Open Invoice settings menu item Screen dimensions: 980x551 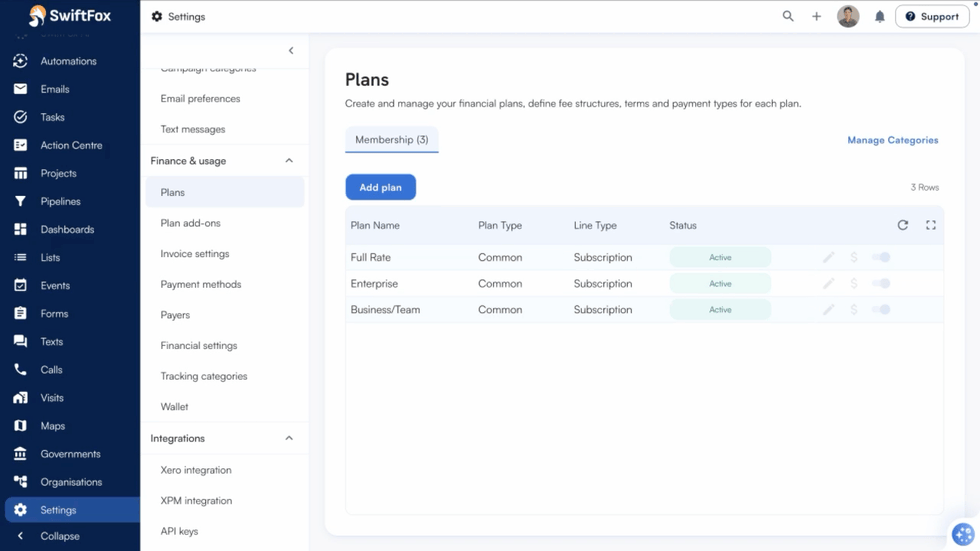coord(195,254)
